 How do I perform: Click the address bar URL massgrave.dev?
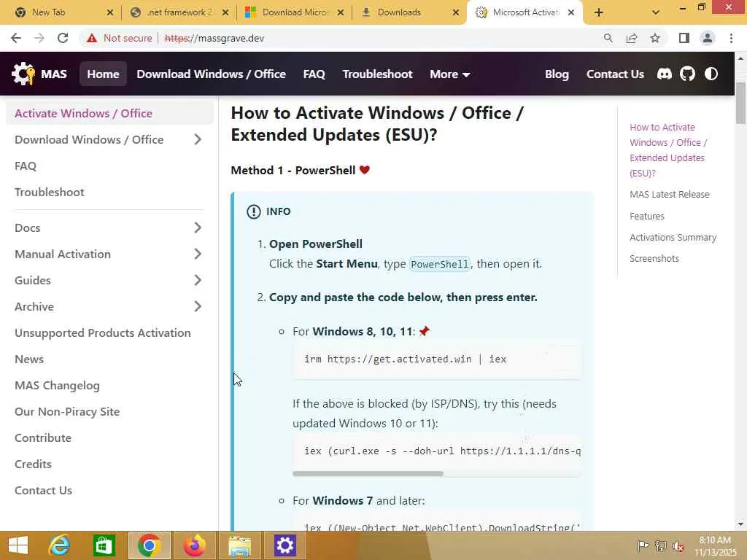tap(214, 38)
